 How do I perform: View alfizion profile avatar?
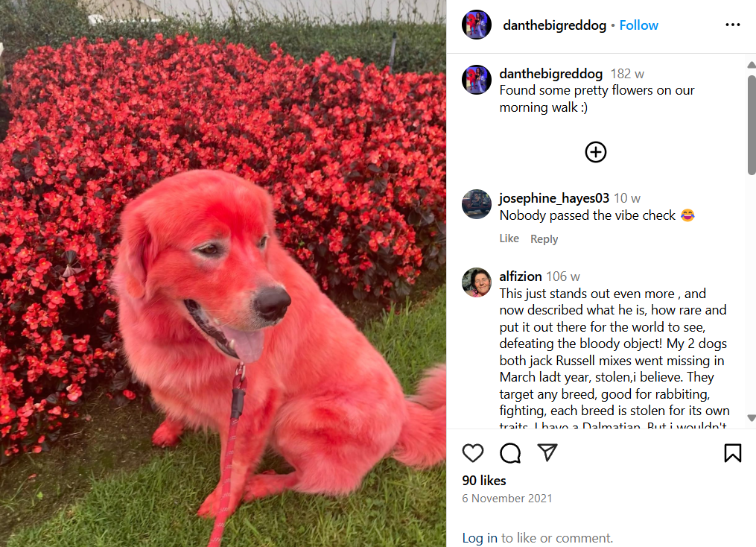click(477, 282)
